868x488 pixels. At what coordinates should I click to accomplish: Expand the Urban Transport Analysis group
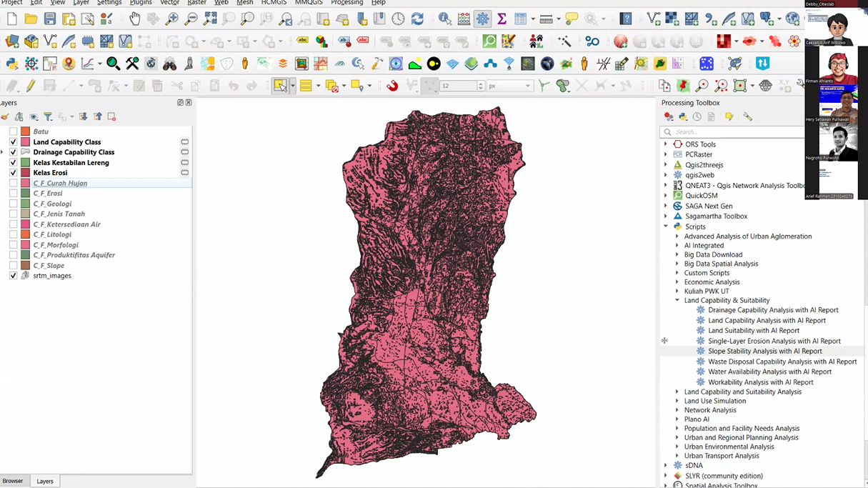point(677,456)
